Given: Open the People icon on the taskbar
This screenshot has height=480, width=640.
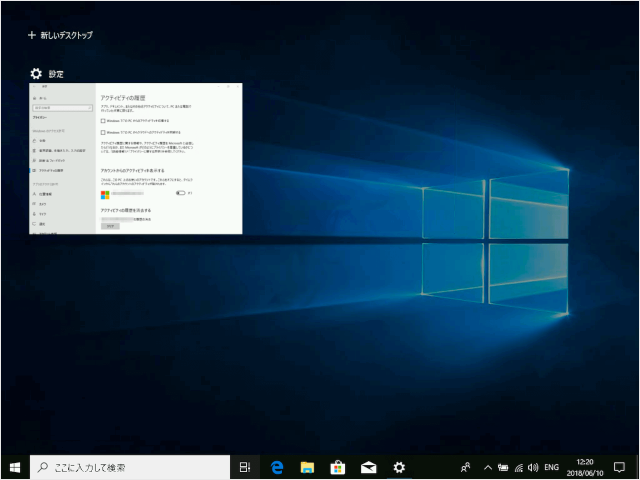Looking at the screenshot, I should [x=466, y=467].
